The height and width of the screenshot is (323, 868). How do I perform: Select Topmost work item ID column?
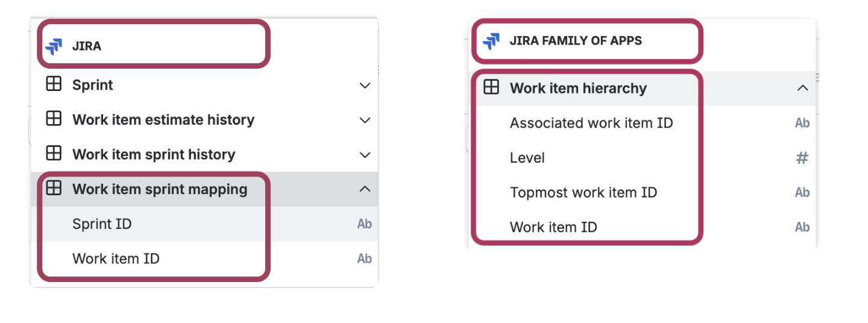(642, 193)
